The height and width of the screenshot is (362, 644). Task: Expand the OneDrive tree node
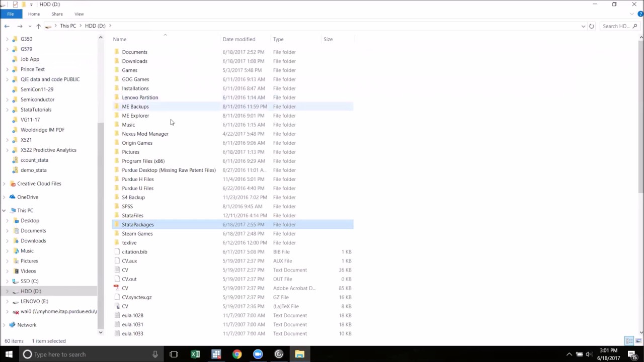(4, 197)
